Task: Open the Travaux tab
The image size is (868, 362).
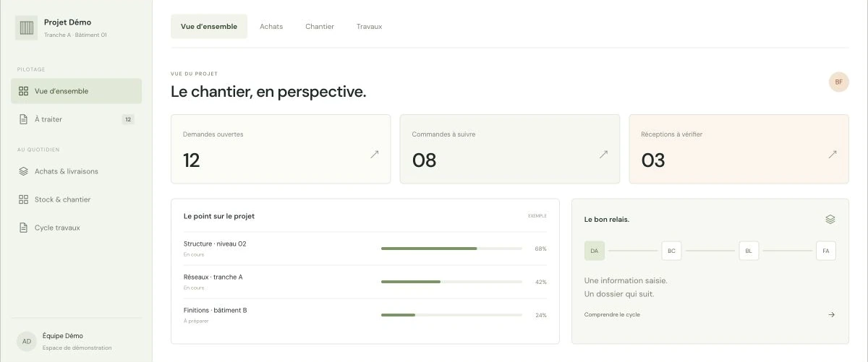Action: [x=369, y=27]
